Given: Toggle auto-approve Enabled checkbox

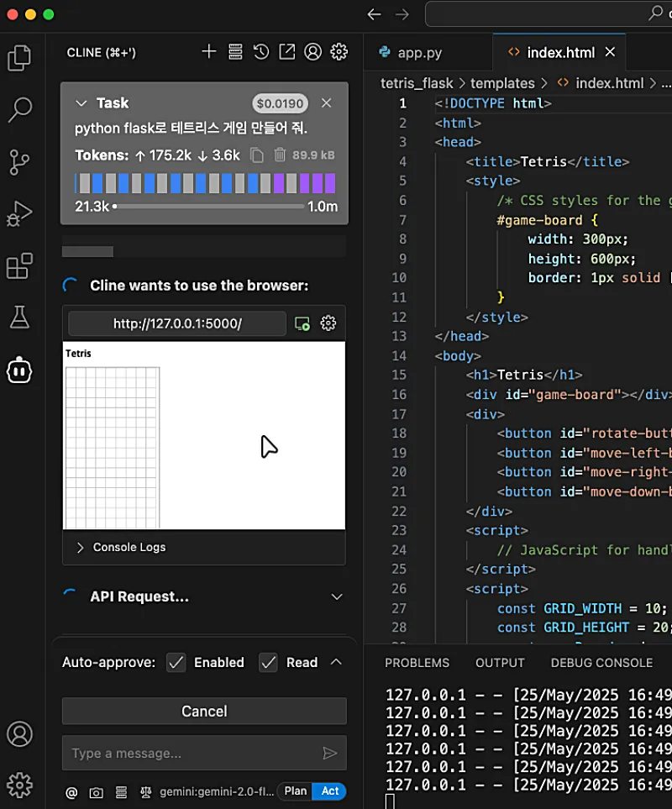Looking at the screenshot, I should tap(176, 663).
